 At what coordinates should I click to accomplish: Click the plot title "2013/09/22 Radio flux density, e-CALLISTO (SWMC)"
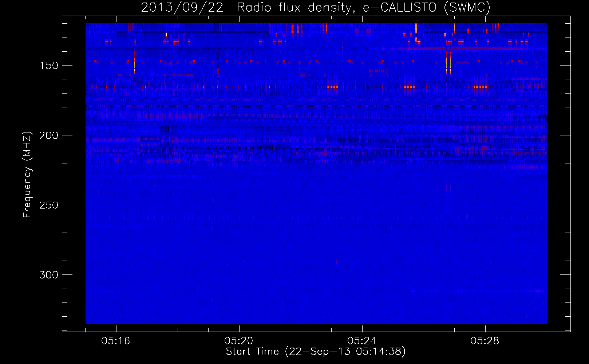[x=316, y=7]
